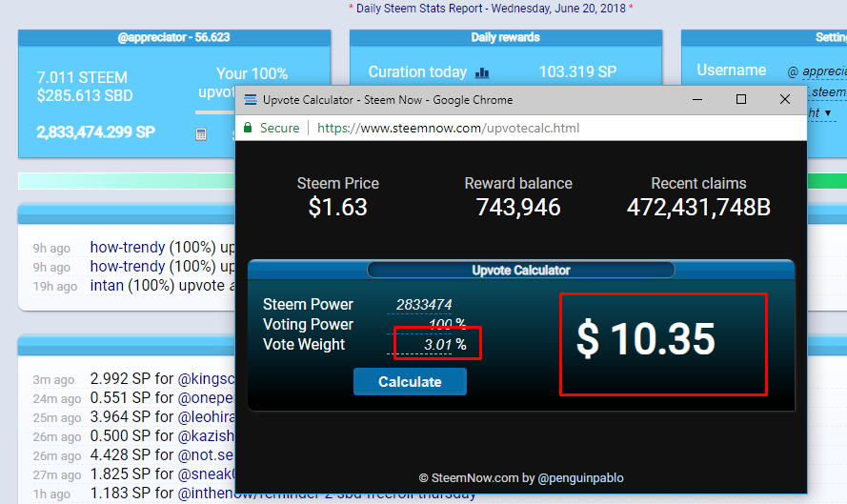Screen dimensions: 847x504
Task: Click the 103.319 SP curation value
Action: click(x=577, y=71)
